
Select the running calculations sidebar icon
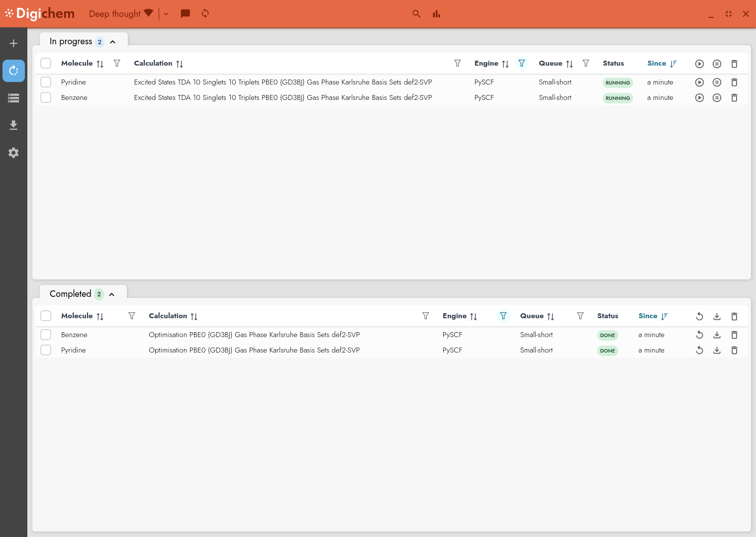tap(13, 71)
